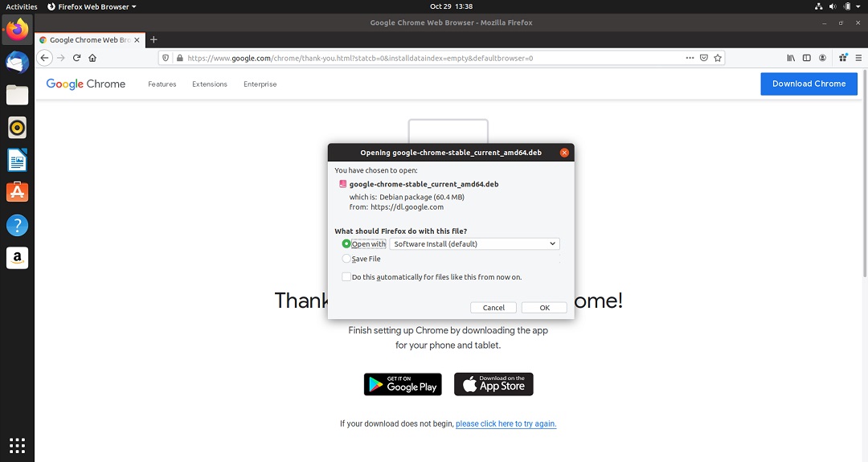The image size is (868, 462).
Task: Open the volume indicator in top bar
Action: (x=833, y=6)
